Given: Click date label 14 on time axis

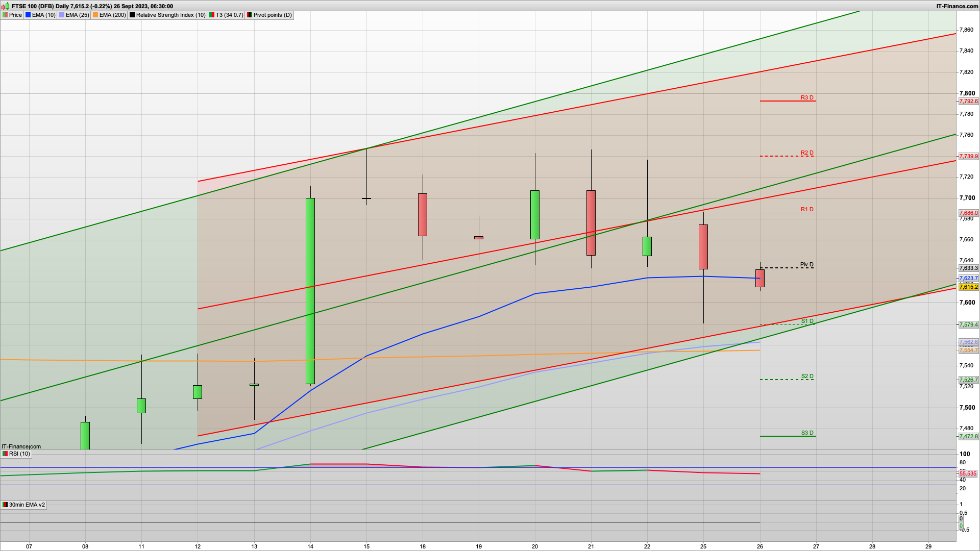Looking at the screenshot, I should coord(310,546).
